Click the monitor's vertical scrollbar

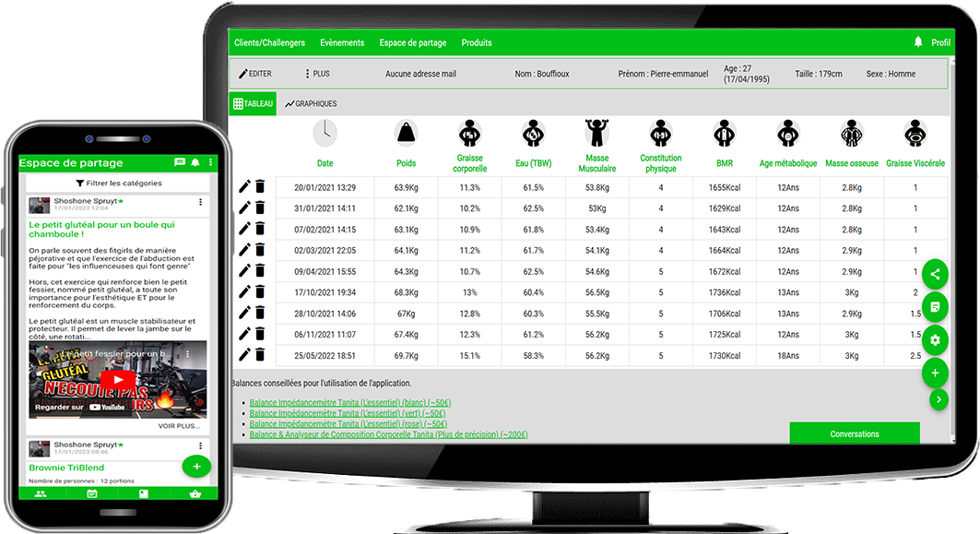pyautogui.click(x=952, y=250)
